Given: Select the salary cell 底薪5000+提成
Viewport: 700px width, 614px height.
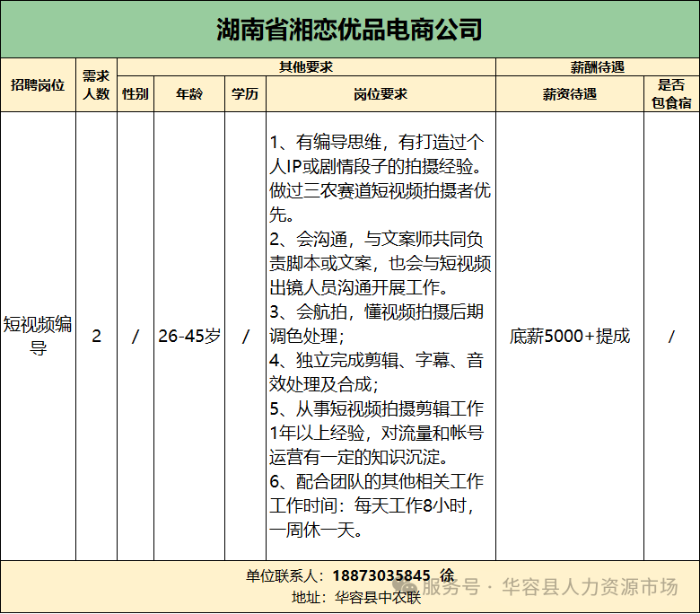Looking at the screenshot, I should point(570,336).
